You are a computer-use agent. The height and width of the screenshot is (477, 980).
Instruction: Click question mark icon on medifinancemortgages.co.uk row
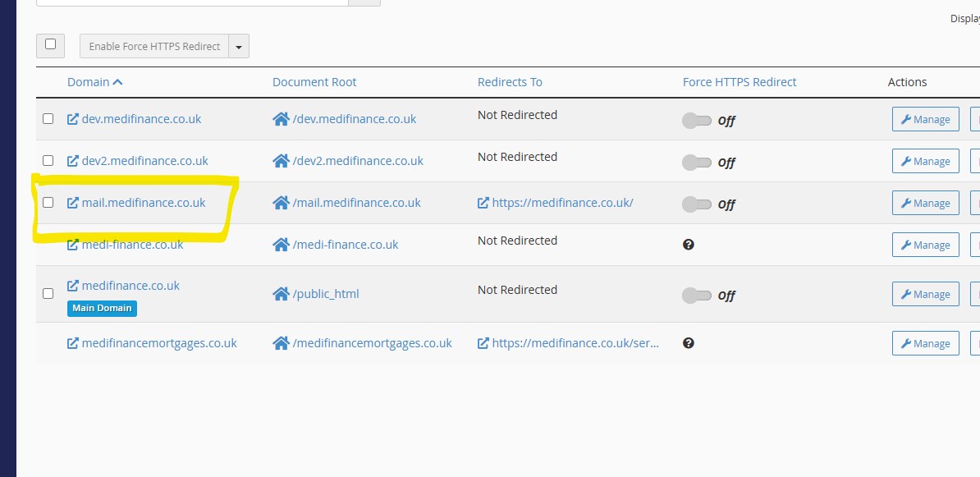(x=689, y=342)
